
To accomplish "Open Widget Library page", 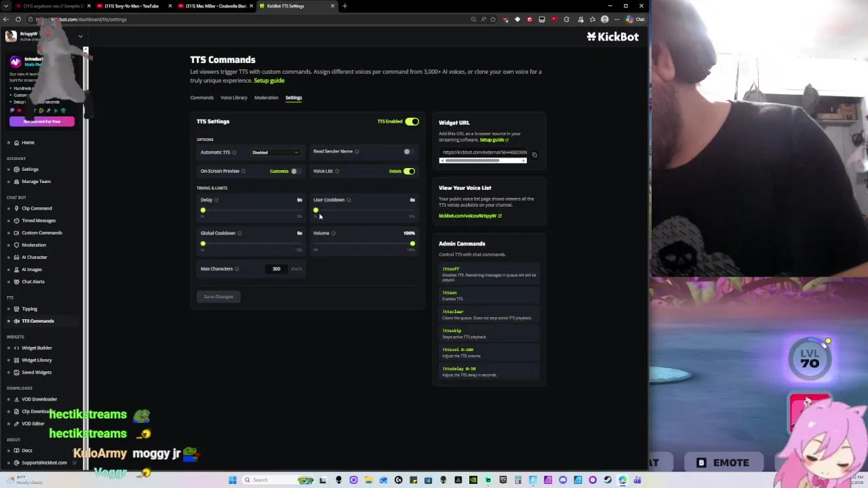I will coord(37,360).
